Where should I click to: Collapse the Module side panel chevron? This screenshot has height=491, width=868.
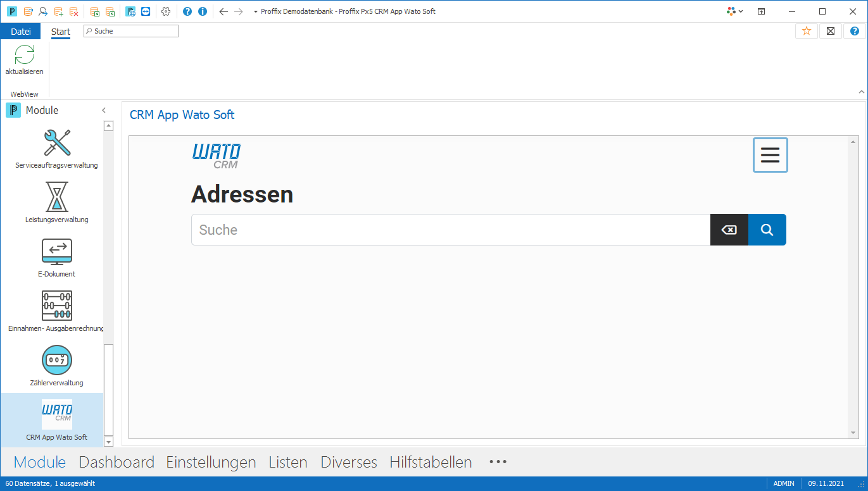pos(104,110)
